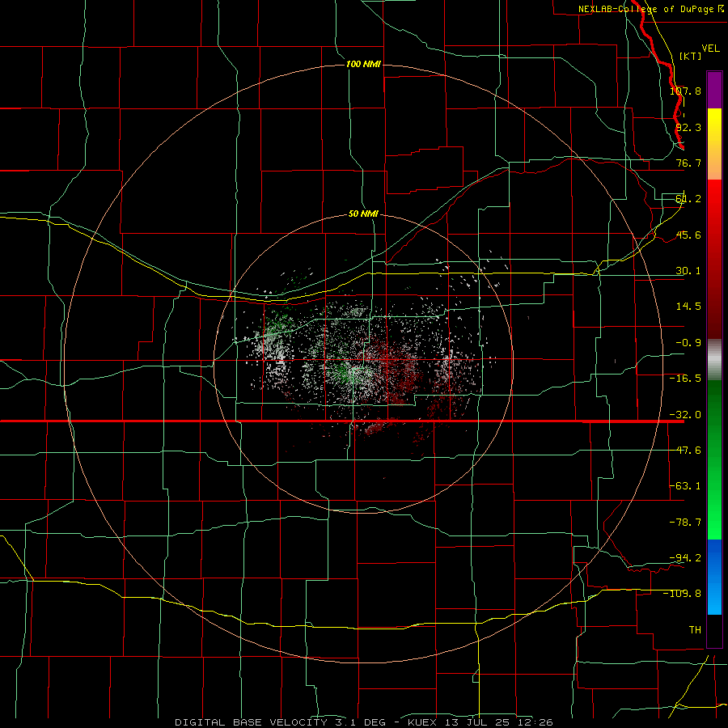Click the VEL legend title
Image resolution: width=728 pixels, height=728 pixels.
coord(710,49)
